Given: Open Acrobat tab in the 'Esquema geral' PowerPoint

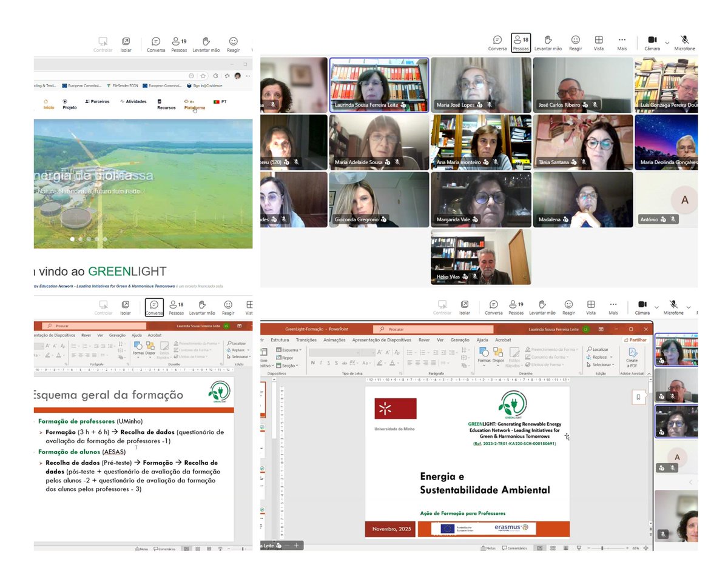Looking at the screenshot, I should tap(154, 335).
